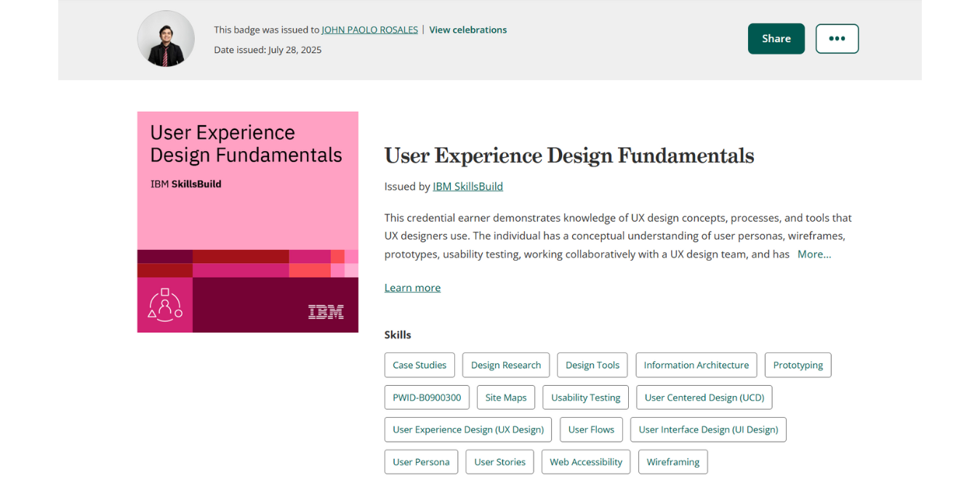Viewport: 980px width, 494px height.
Task: Open the JOHN PAOLO ROSALES profile link
Action: click(x=369, y=29)
